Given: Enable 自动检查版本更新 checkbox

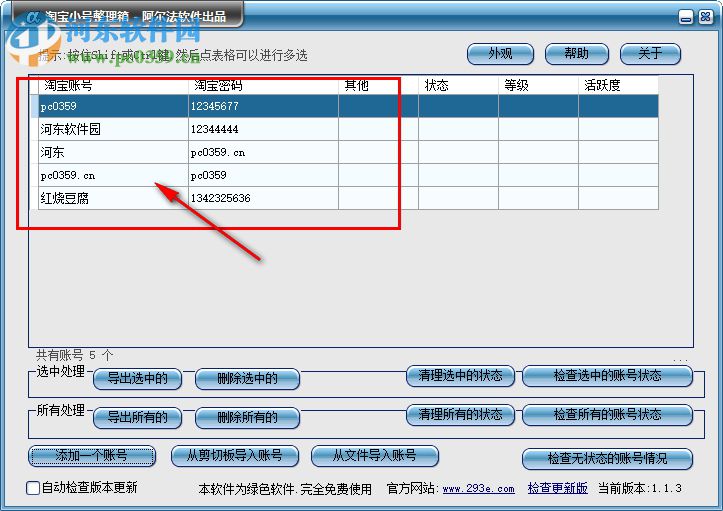Looking at the screenshot, I should [x=33, y=487].
